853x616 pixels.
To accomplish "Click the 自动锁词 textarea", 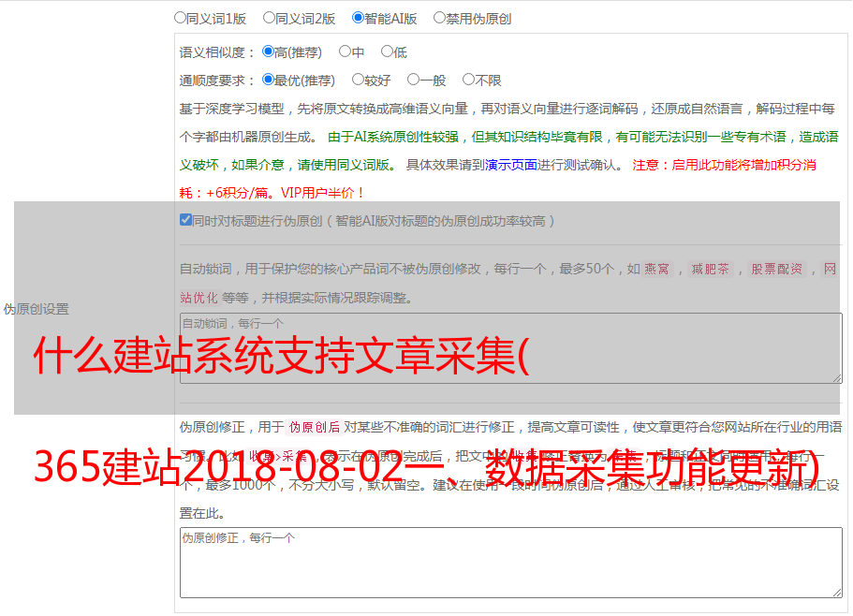I will point(511,348).
